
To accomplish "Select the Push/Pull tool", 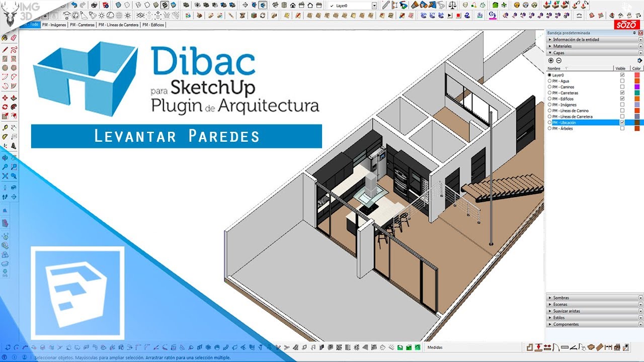I will pyautogui.click(x=14, y=98).
